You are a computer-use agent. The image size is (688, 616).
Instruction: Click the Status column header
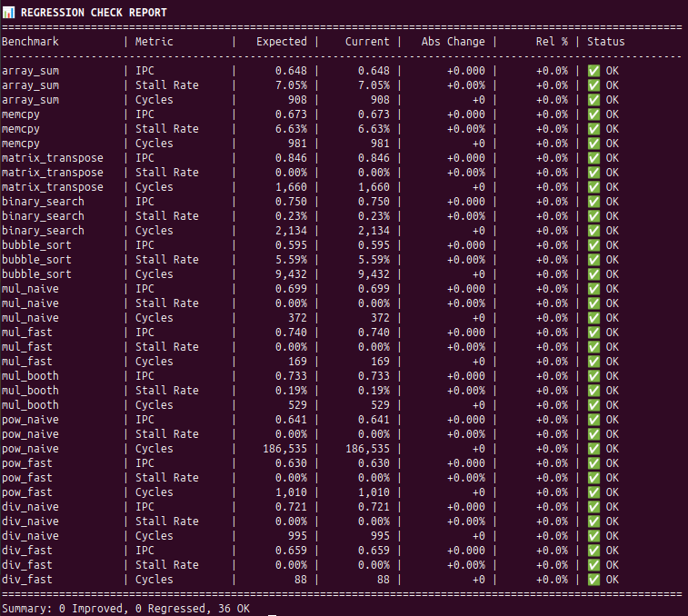click(x=606, y=42)
